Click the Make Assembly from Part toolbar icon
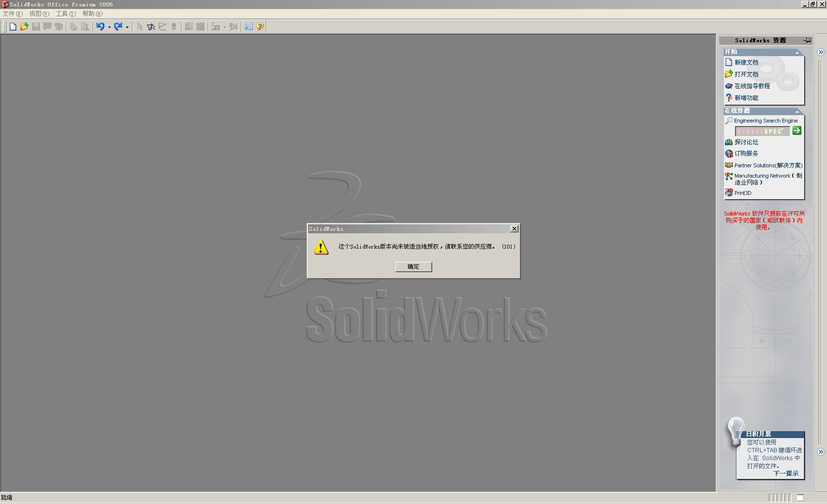 pos(59,27)
